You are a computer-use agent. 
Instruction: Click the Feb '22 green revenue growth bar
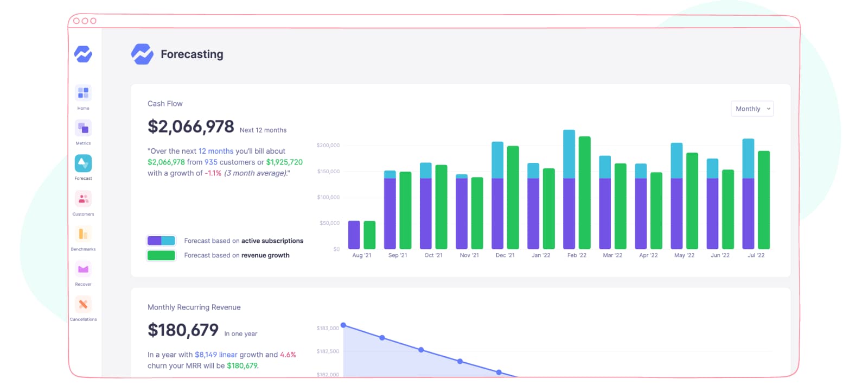tap(585, 193)
